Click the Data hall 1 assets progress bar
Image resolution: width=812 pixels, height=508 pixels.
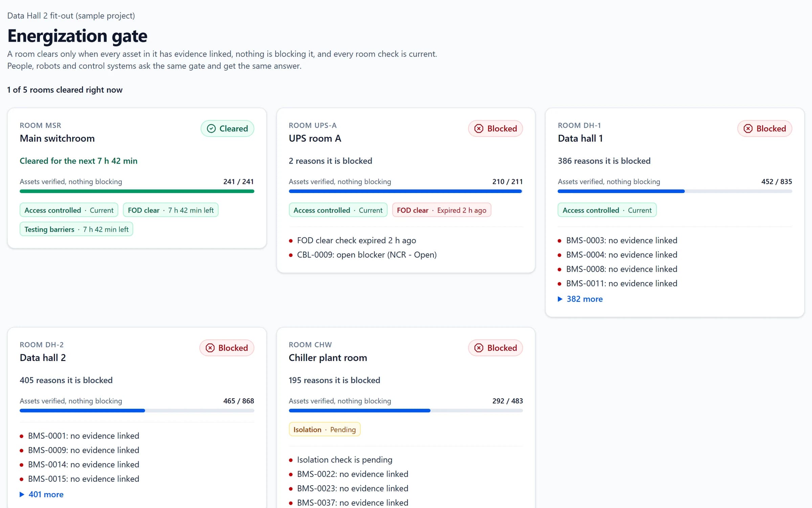[675, 191]
